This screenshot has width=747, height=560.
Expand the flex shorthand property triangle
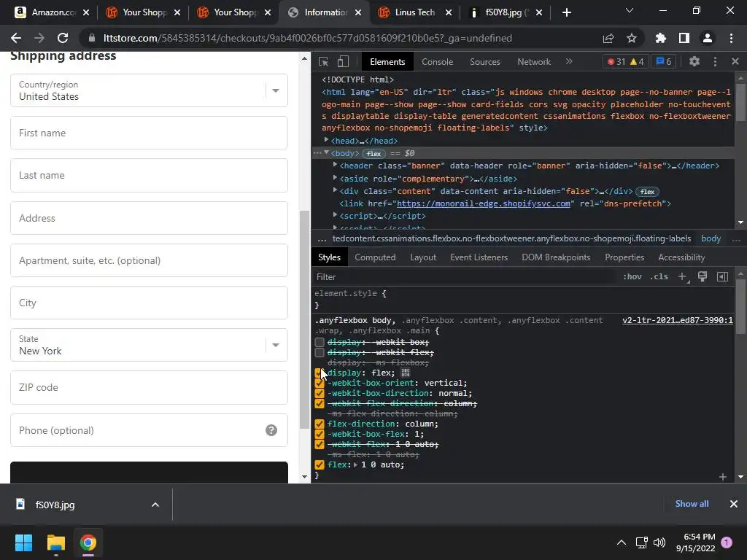point(355,464)
